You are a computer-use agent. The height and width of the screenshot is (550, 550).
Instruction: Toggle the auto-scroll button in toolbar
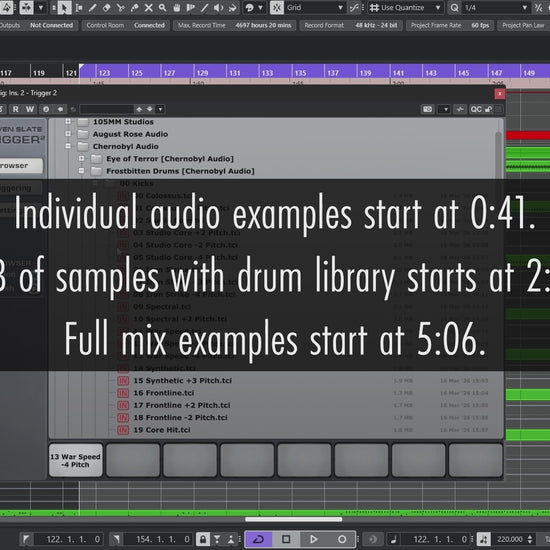27,7
